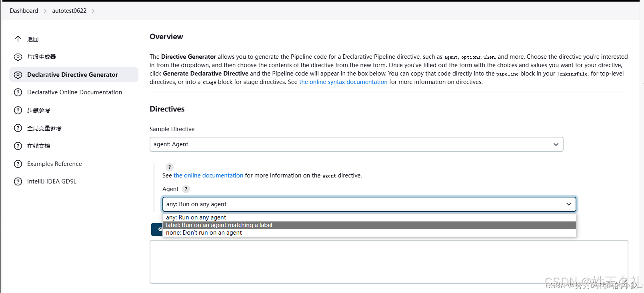Image resolution: width=644 pixels, height=293 pixels.
Task: Click the Directives heading
Action: click(x=167, y=109)
